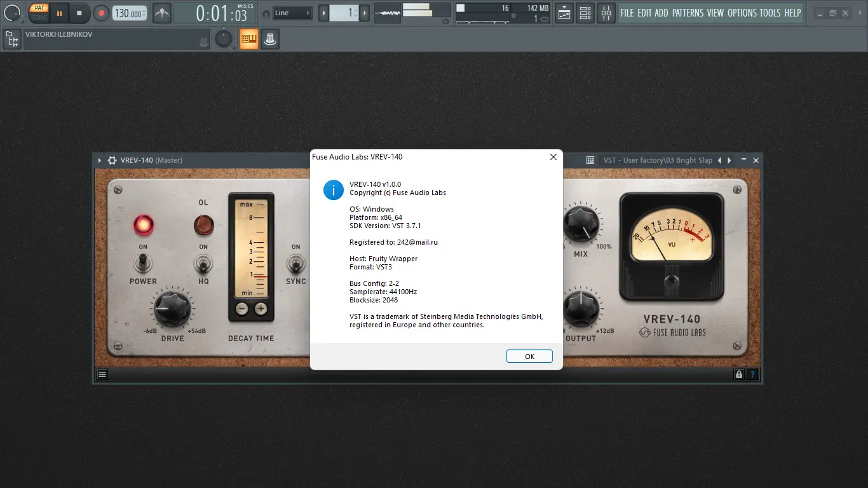Arm recording with the red record button
Screen dimensions: 868x488
click(x=101, y=13)
